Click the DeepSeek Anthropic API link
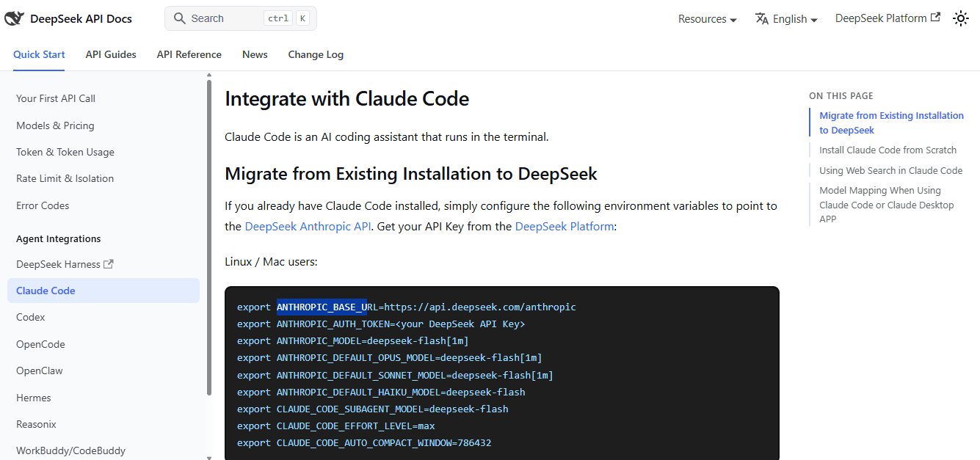The width and height of the screenshot is (980, 460). (308, 226)
